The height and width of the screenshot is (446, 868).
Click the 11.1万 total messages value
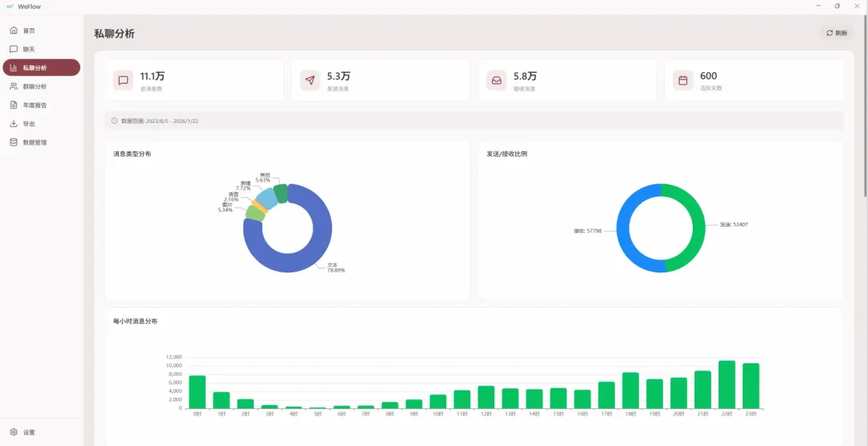click(152, 76)
